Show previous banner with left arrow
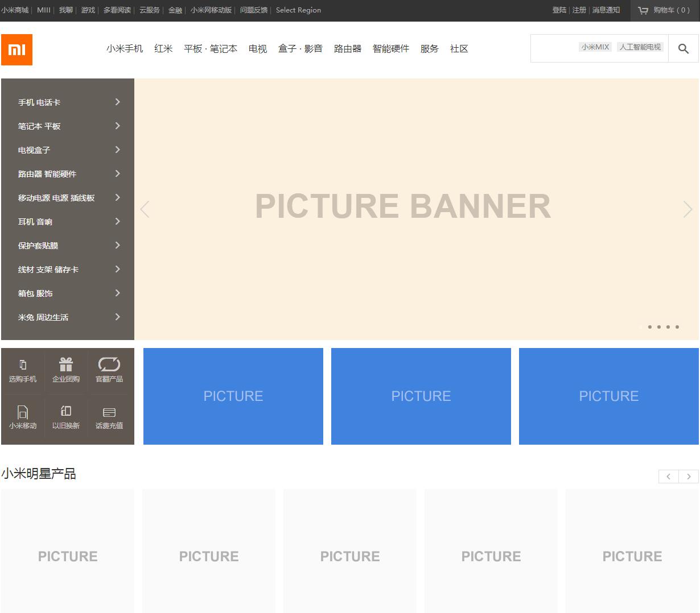 (x=145, y=209)
